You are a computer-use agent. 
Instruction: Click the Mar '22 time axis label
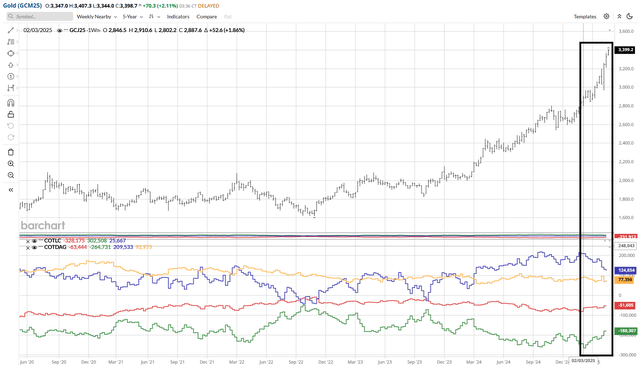237,362
